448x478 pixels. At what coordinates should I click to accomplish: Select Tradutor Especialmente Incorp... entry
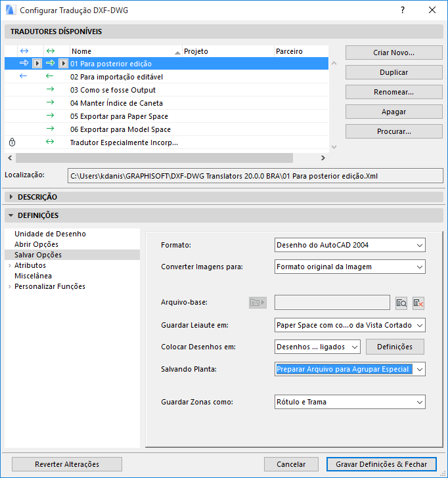[166, 142]
